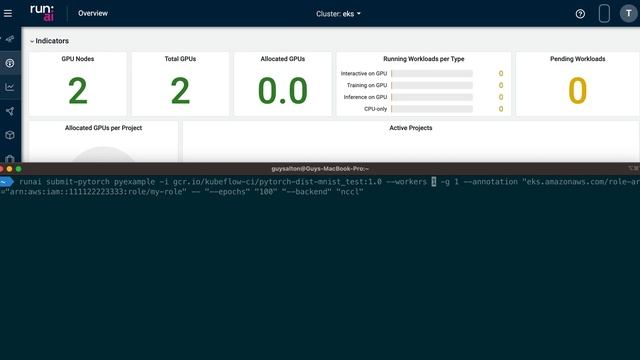640x360 pixels.
Task: Click the Inference on GPU label
Action: coord(365,97)
